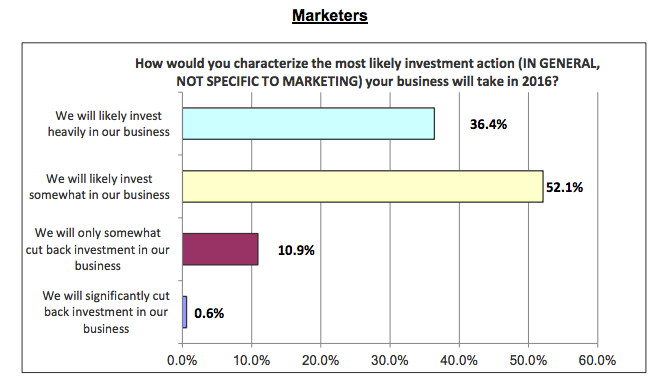662x381 pixels.
Task: Select the 60.0% axis label
Action: (x=597, y=360)
